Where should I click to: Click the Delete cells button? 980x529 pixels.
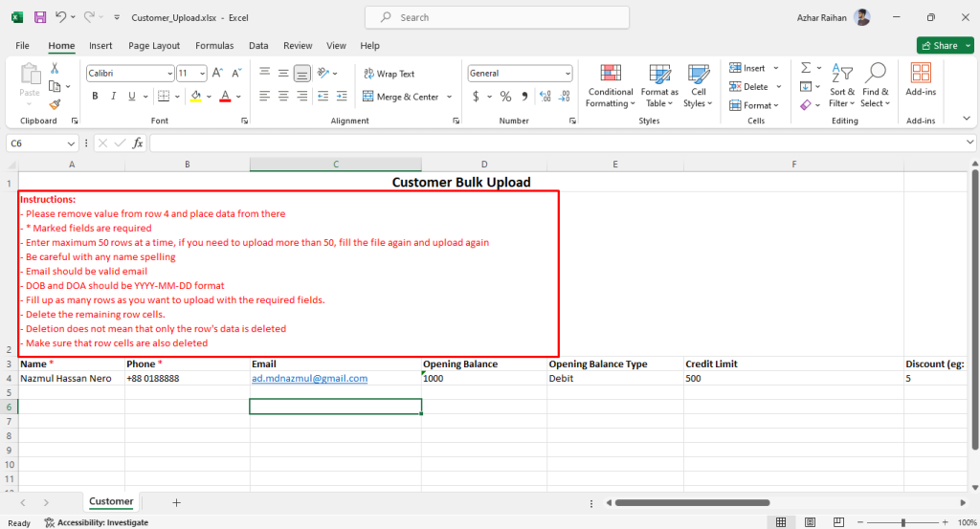(748, 87)
